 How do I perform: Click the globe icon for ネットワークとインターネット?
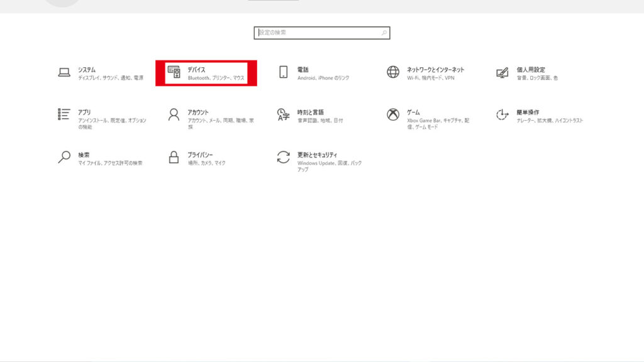coord(393,72)
